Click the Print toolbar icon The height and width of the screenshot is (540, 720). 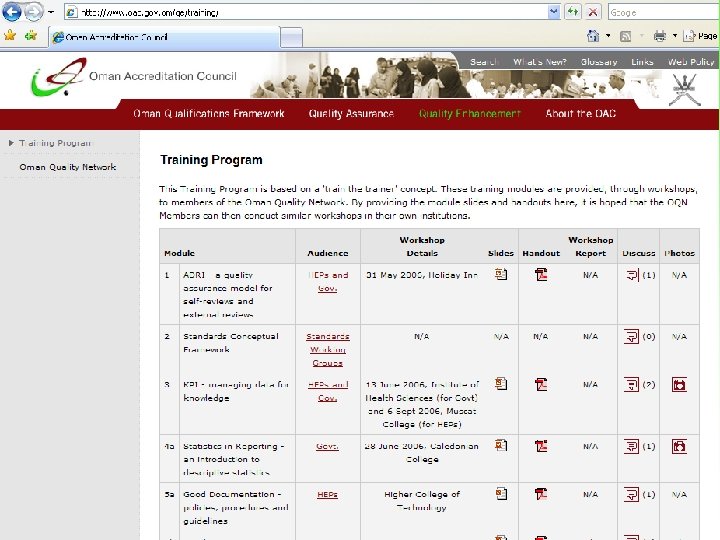pos(660,36)
